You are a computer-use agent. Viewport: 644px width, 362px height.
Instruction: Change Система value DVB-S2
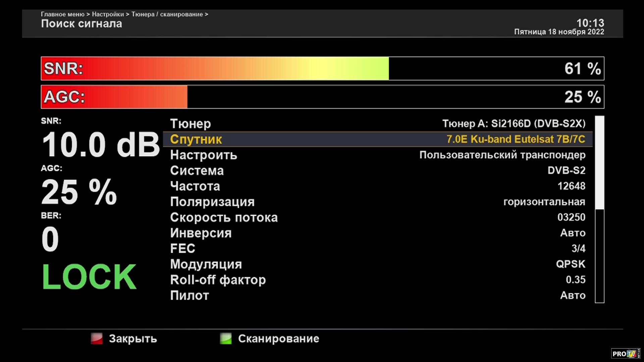(566, 170)
